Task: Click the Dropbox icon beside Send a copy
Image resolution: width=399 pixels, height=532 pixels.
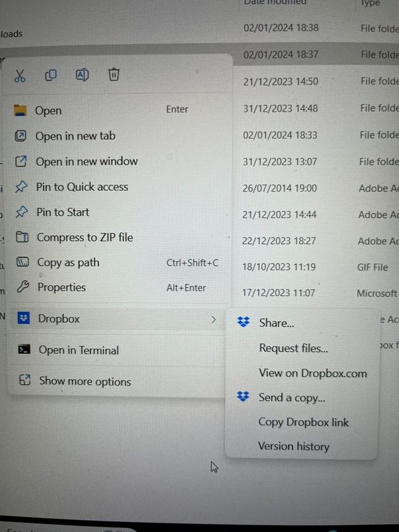Action: tap(243, 396)
